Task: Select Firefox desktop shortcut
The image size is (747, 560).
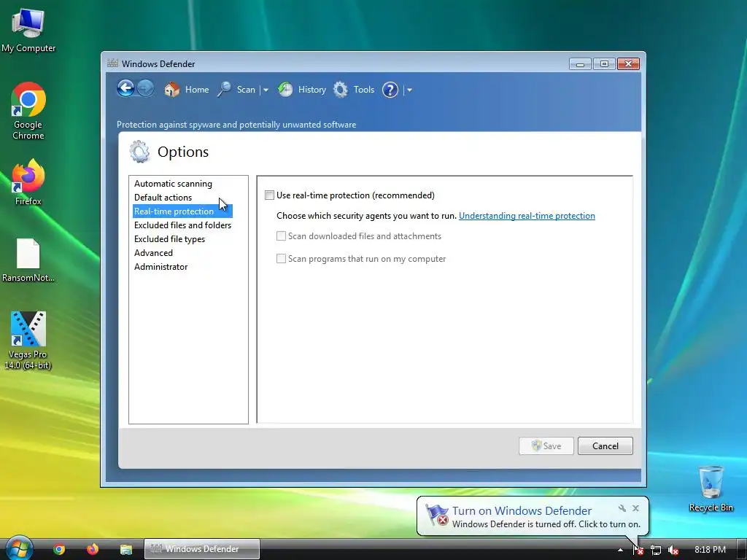Action: [28, 182]
